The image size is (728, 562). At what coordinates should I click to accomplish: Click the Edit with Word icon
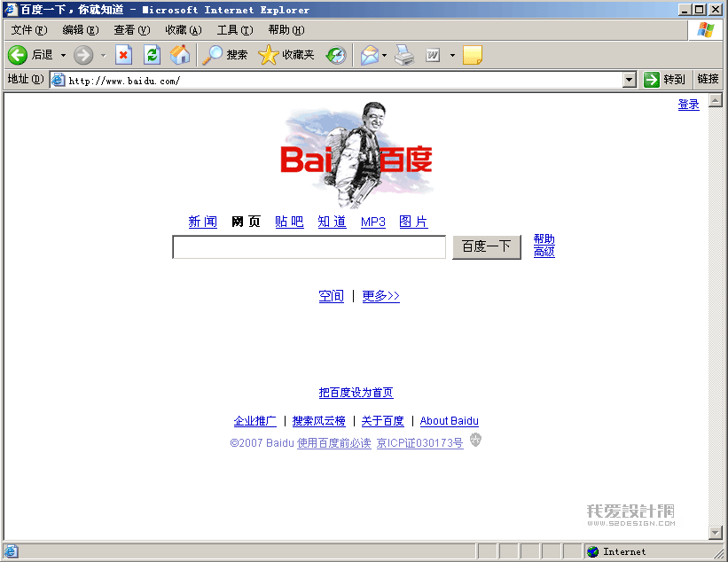tap(433, 55)
